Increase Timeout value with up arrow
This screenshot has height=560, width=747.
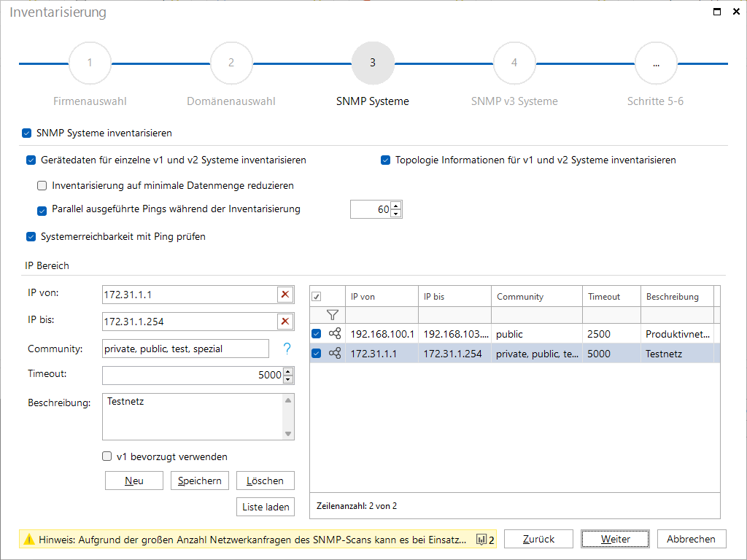[x=287, y=371]
